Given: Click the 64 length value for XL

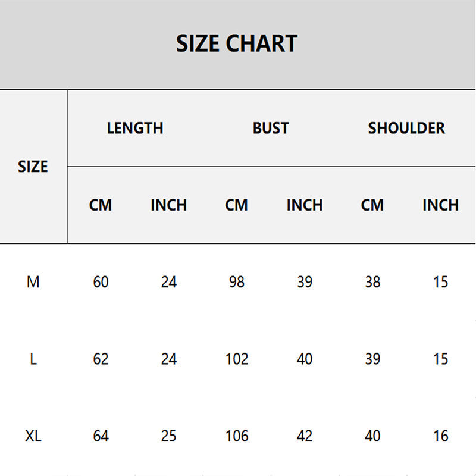Looking at the screenshot, I should click(x=101, y=436).
